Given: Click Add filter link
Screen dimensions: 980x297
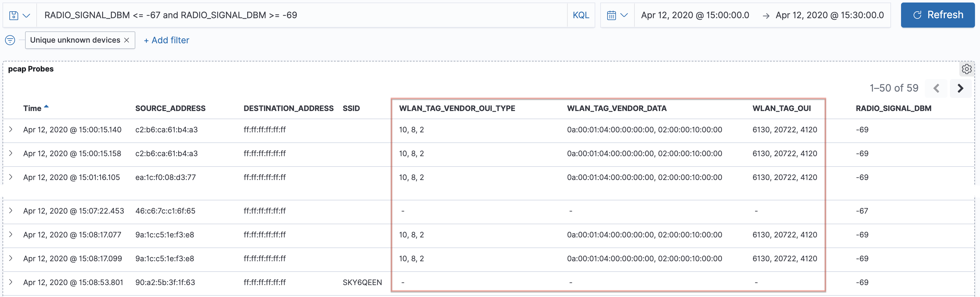Looking at the screenshot, I should [x=166, y=40].
